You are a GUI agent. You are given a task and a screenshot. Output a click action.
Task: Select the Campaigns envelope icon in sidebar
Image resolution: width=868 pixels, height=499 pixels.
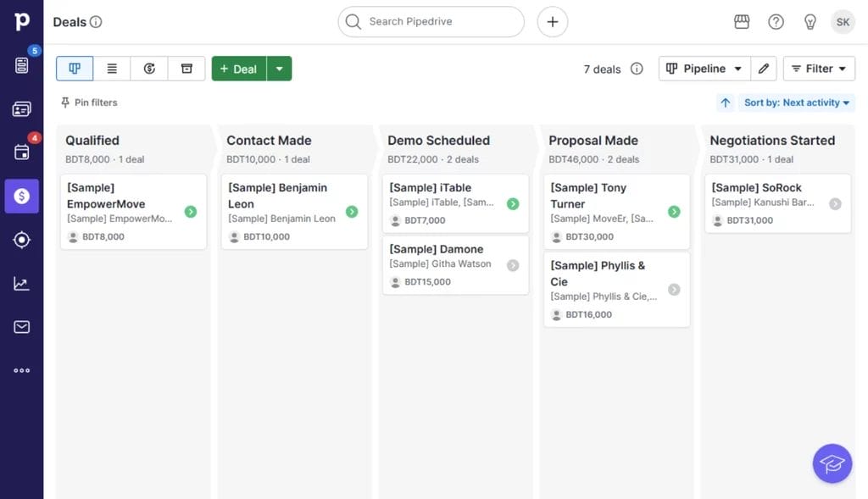point(22,326)
